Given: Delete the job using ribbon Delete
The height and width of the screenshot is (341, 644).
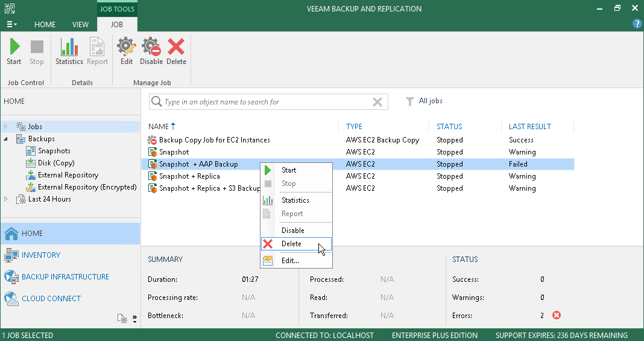Looking at the screenshot, I should (176, 51).
